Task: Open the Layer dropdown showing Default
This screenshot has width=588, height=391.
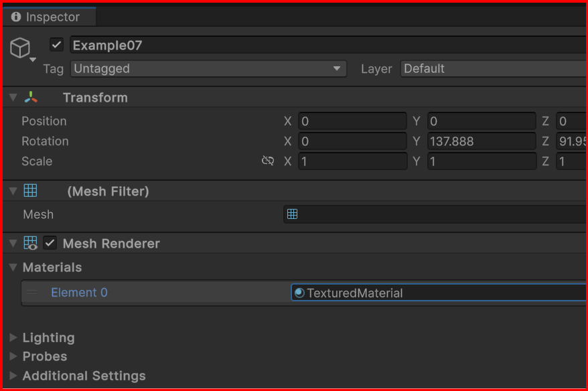Action: tap(493, 68)
